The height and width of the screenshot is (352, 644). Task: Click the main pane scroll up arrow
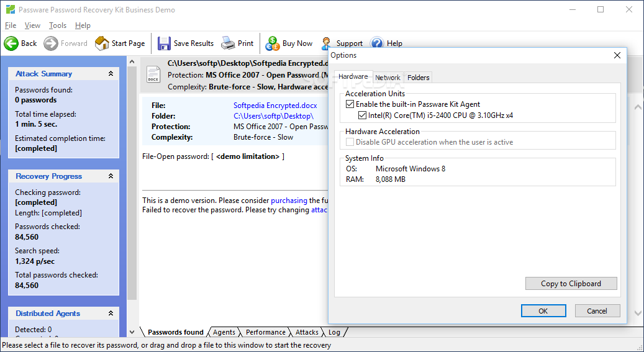pos(638,107)
